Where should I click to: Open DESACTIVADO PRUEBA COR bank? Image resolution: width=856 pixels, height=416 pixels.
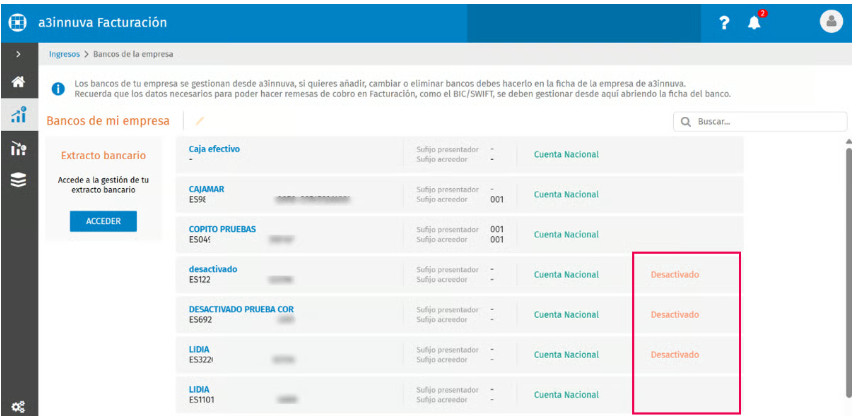241,309
